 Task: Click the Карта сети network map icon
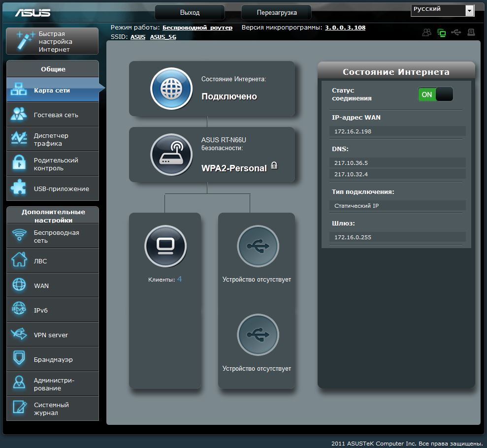click(x=19, y=89)
